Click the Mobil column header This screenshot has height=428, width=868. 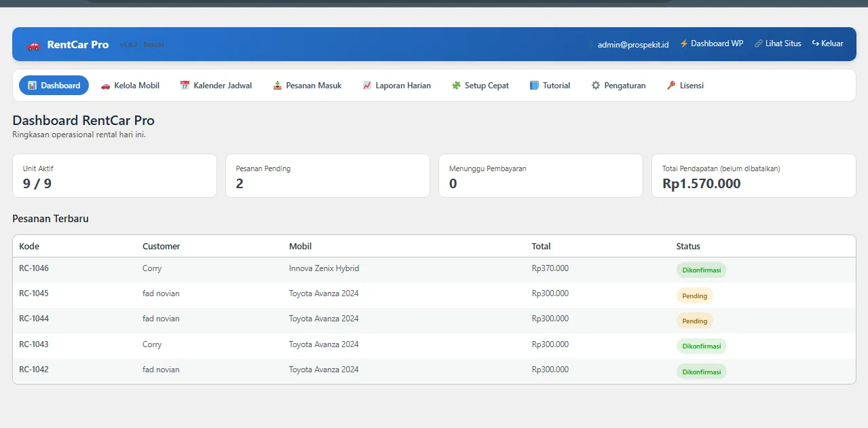point(301,247)
